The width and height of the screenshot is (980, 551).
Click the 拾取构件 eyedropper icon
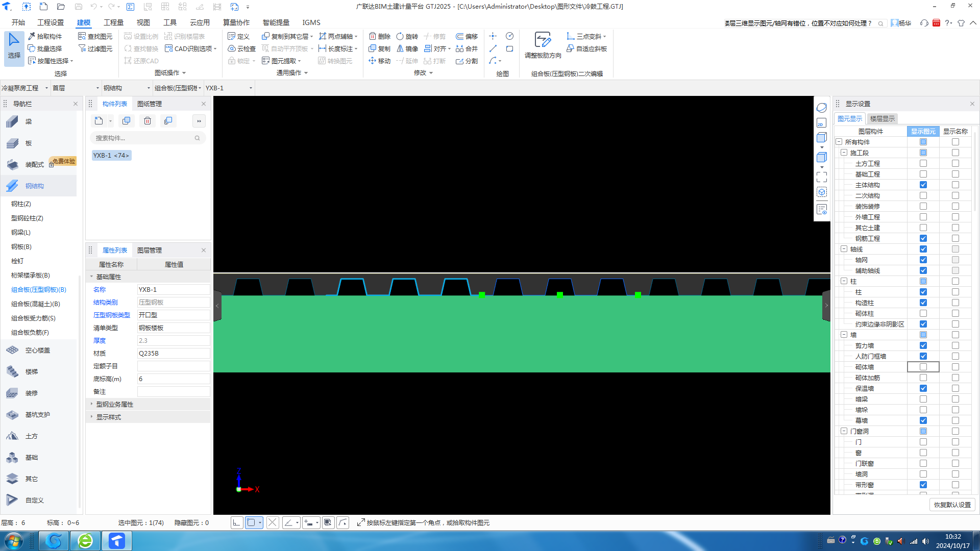click(32, 36)
